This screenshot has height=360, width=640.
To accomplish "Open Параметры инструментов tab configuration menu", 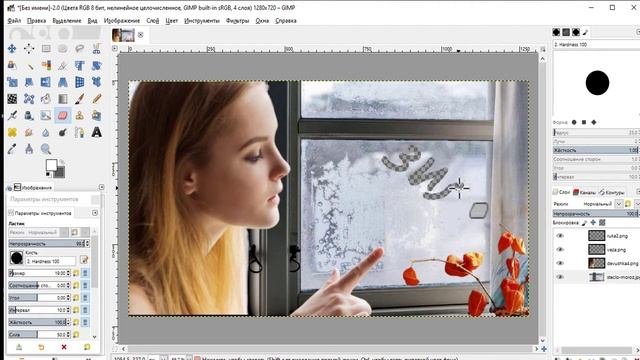I will click(x=95, y=213).
